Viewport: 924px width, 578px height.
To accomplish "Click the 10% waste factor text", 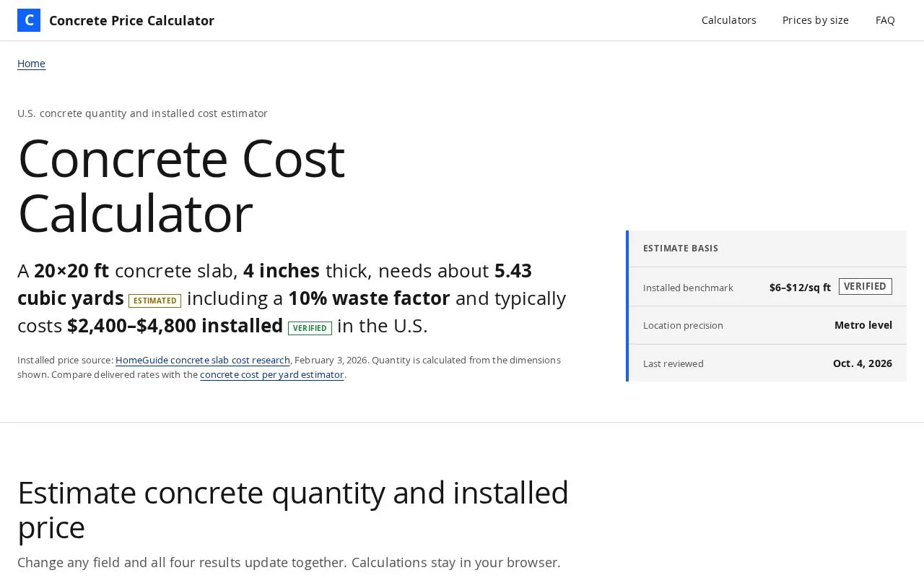I will point(369,298).
